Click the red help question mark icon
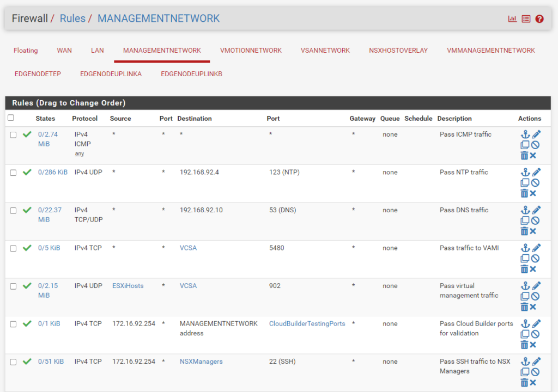 [x=539, y=19]
